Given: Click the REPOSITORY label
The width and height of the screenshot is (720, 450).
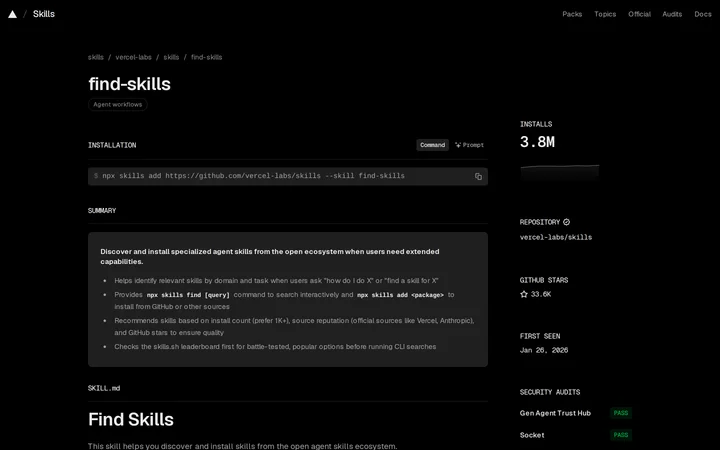Looking at the screenshot, I should [x=540, y=222].
